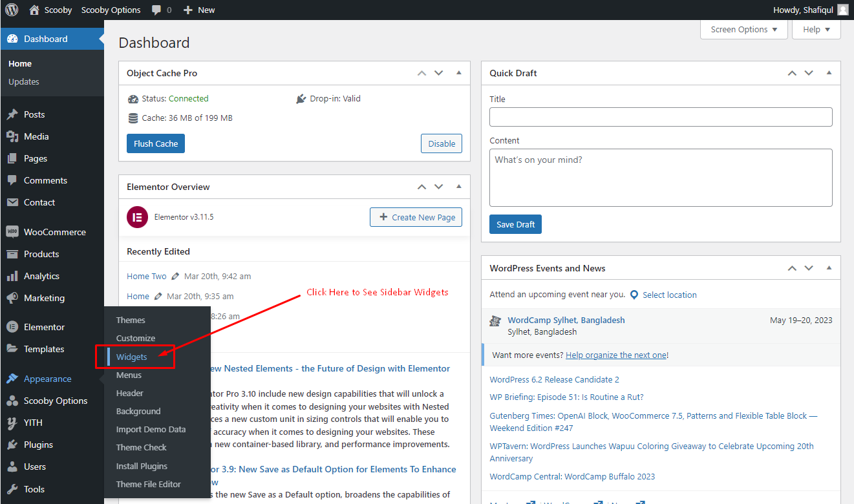Image resolution: width=854 pixels, height=504 pixels.
Task: Click the edit pencil icon beside Home Two
Action: 175,276
